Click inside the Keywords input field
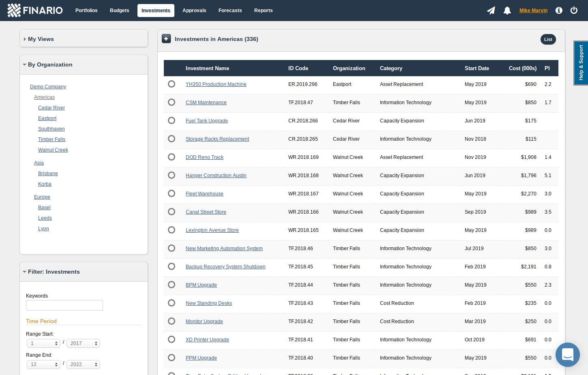The image size is (588, 375). (64, 305)
